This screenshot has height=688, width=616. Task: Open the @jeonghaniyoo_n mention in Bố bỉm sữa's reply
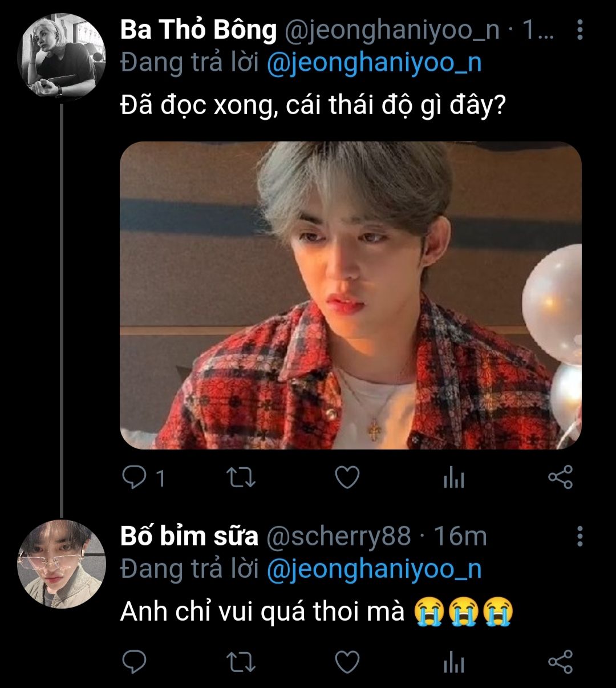pos(374,569)
